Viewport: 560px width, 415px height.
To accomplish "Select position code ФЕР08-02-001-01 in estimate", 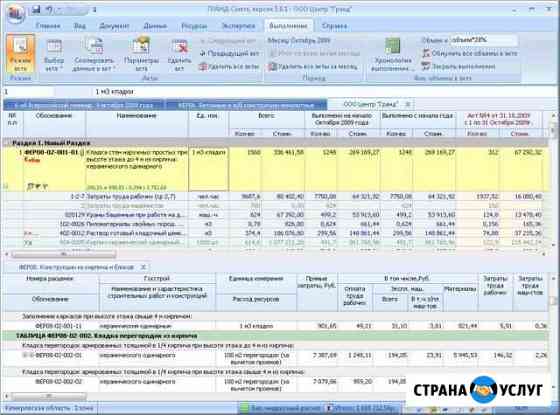I will tap(51, 152).
